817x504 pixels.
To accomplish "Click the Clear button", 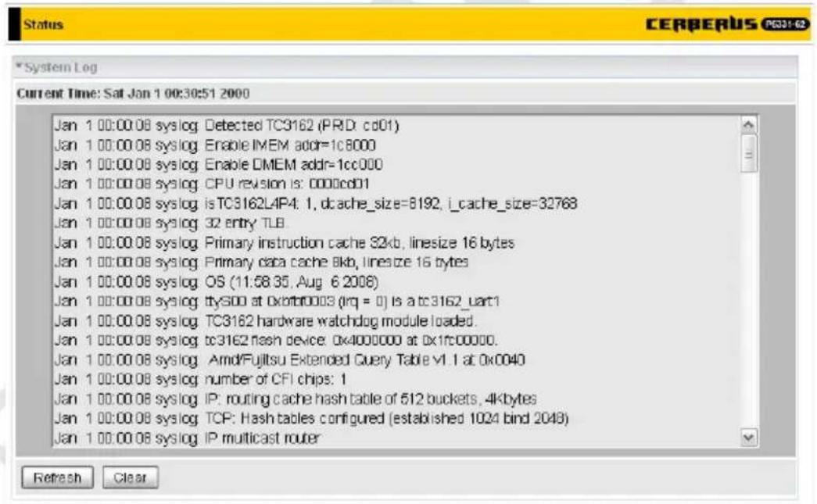I will click(131, 477).
